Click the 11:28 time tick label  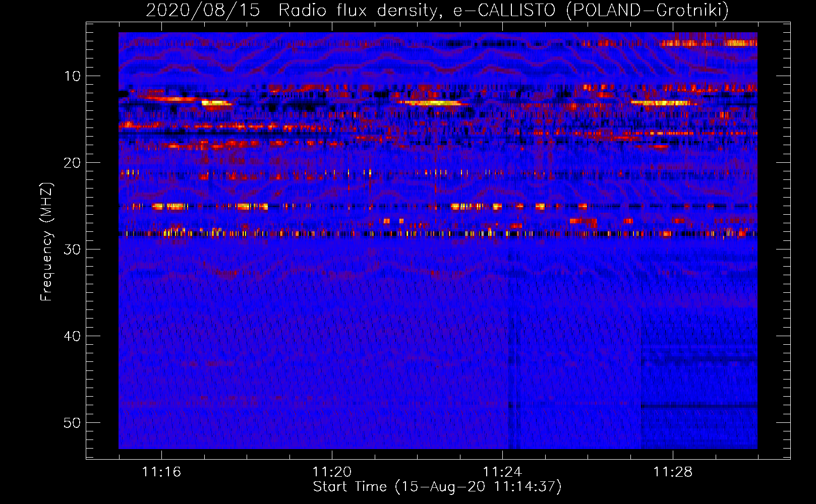[673, 472]
